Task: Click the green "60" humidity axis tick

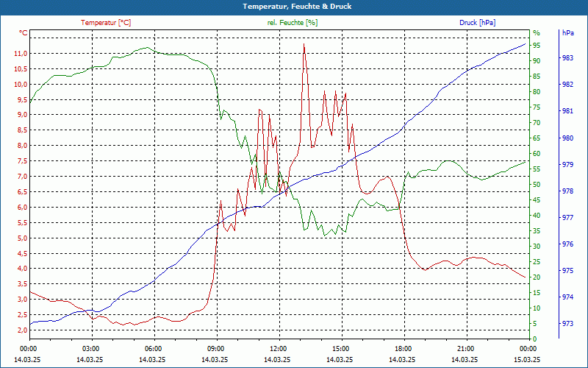Action: 537,154
